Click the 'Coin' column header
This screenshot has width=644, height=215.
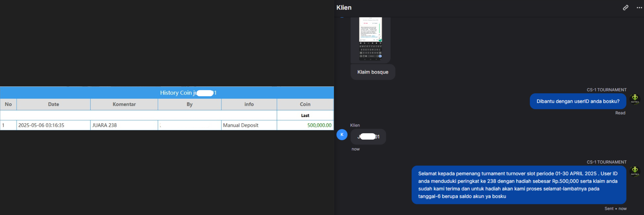[305, 104]
